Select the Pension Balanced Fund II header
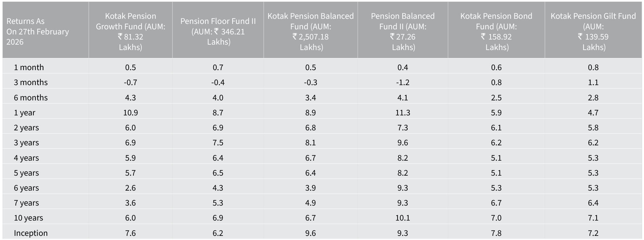The image size is (644, 240). tap(403, 31)
